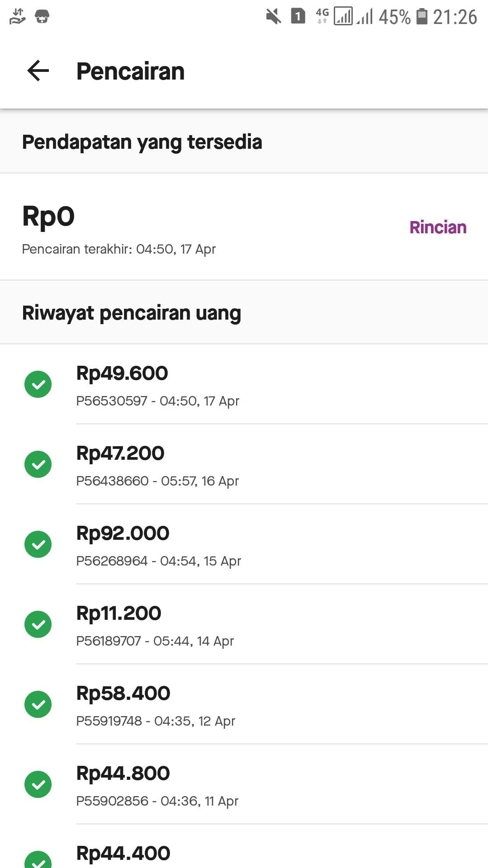Tap green checkmark beside Rp92.000 payout
This screenshot has height=868, width=488.
coord(38,544)
